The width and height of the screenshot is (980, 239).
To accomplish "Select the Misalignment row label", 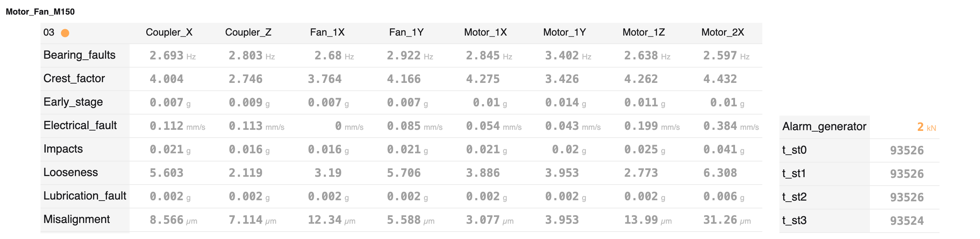I will (76, 219).
